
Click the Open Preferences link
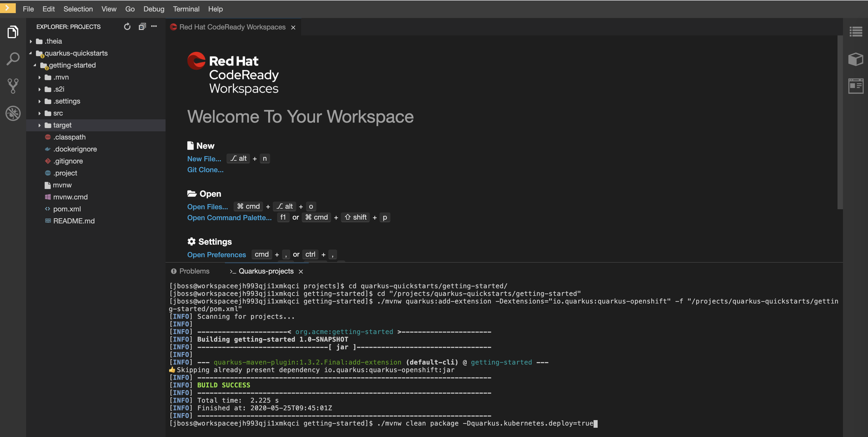[217, 254]
